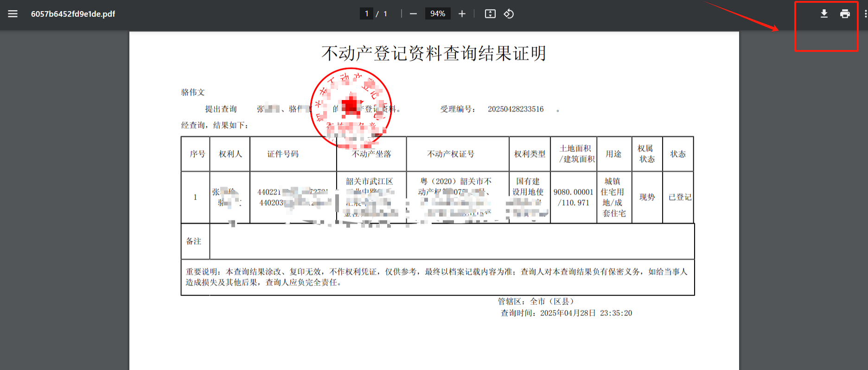Screen dimensions: 868x370
Task: Click the 现势 cell
Action: 647,197
